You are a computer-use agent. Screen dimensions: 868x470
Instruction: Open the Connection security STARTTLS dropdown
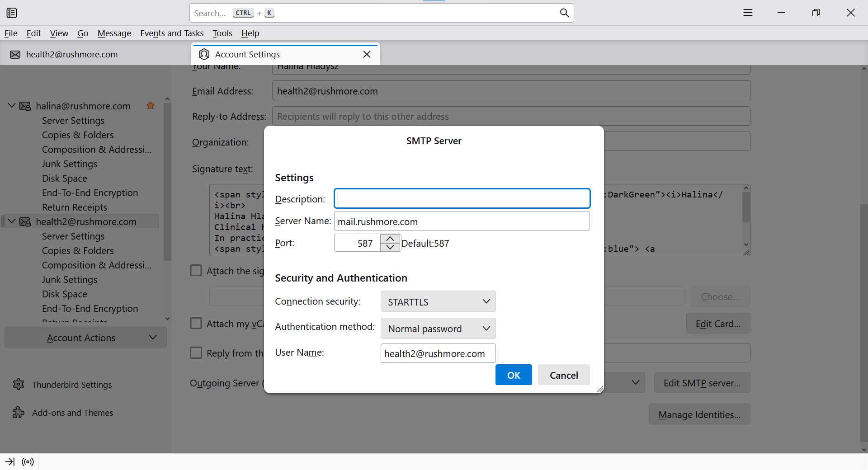point(438,301)
